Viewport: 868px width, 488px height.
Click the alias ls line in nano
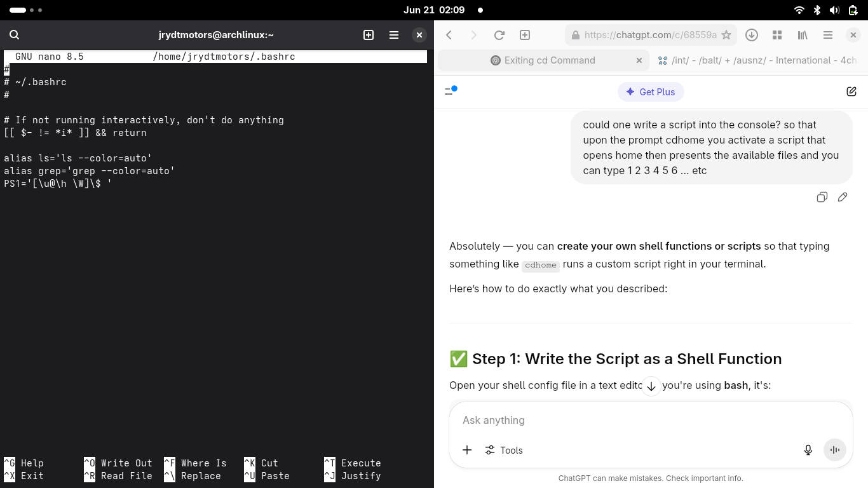coord(78,158)
